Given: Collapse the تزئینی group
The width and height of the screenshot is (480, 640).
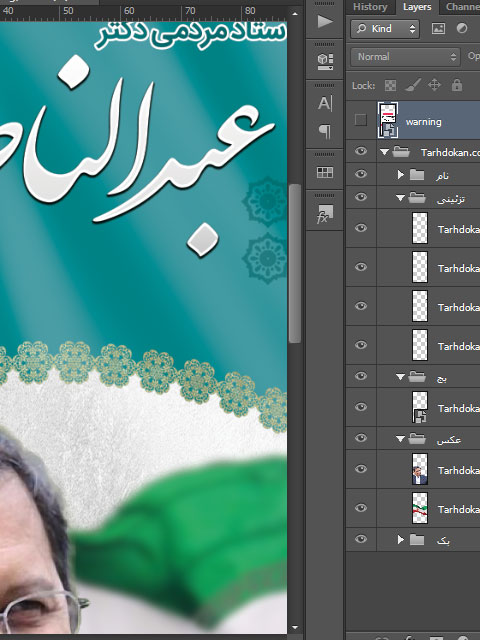Looking at the screenshot, I should pos(400,198).
